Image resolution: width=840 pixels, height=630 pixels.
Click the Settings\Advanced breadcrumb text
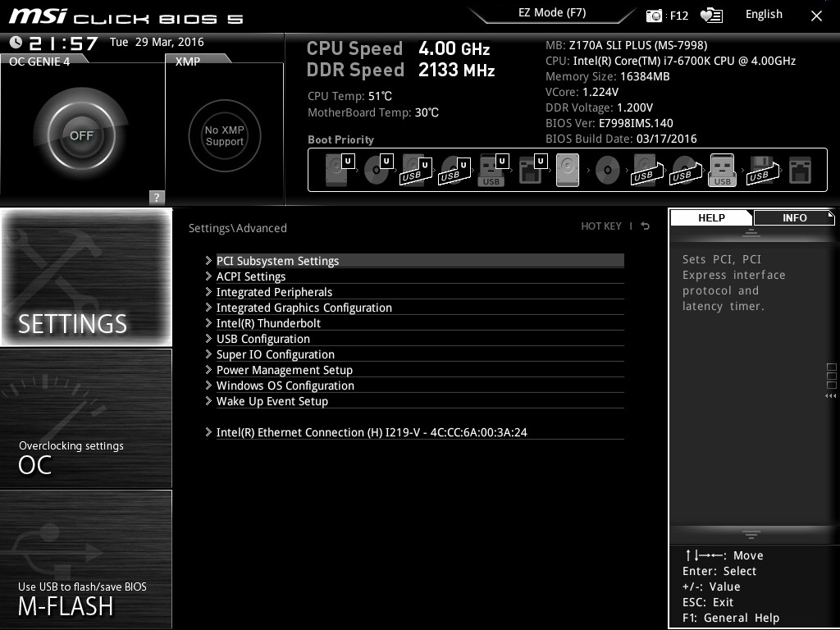point(238,228)
